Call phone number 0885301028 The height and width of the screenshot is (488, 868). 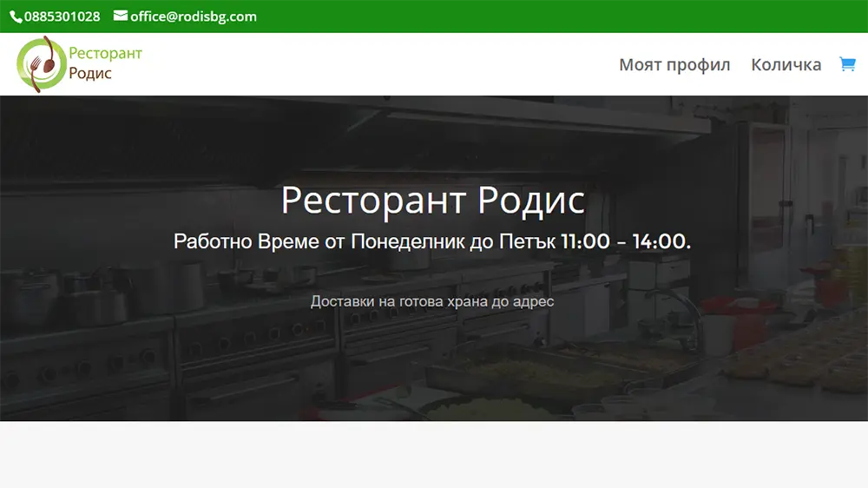62,16
